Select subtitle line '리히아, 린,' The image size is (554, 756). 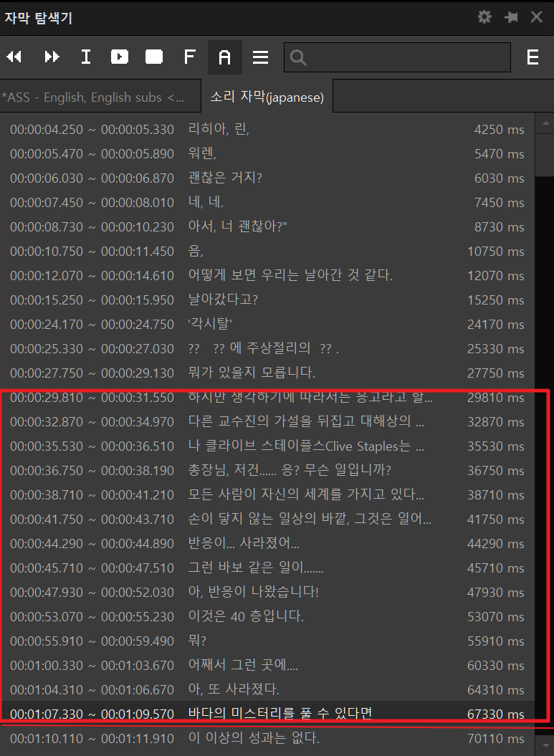click(x=267, y=129)
